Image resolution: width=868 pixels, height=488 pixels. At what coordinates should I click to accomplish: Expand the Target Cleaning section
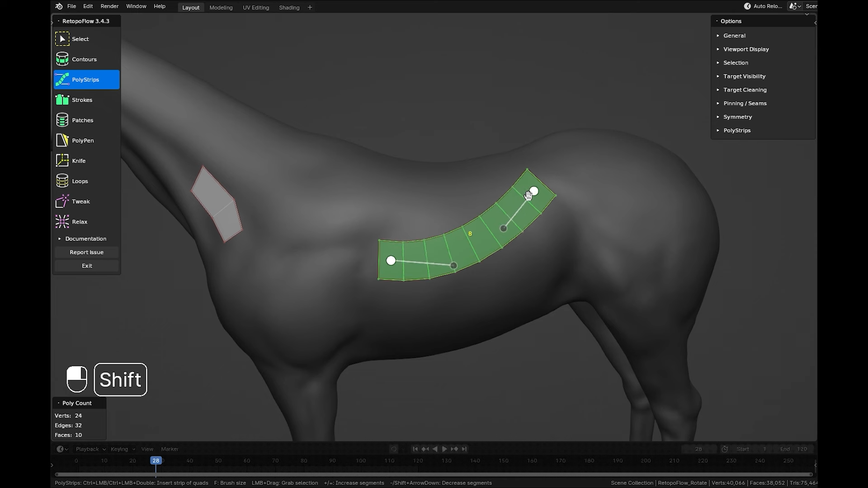[x=745, y=89]
